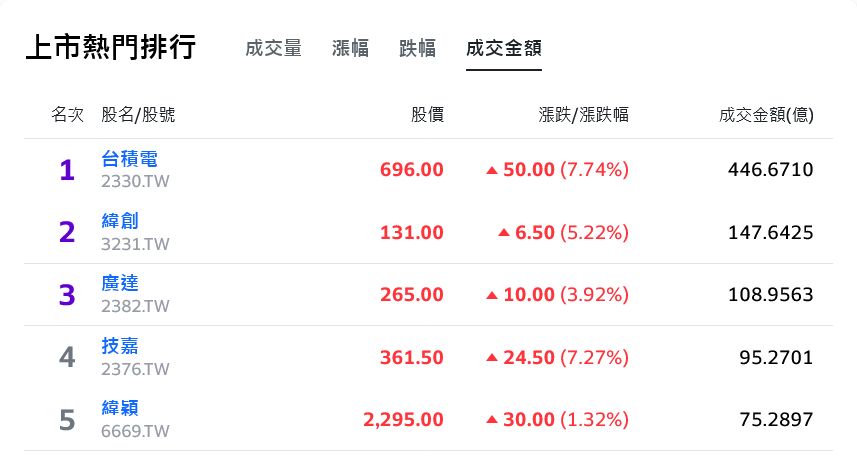Click the 廣達 stock name
This screenshot has height=465, width=857.
120,283
